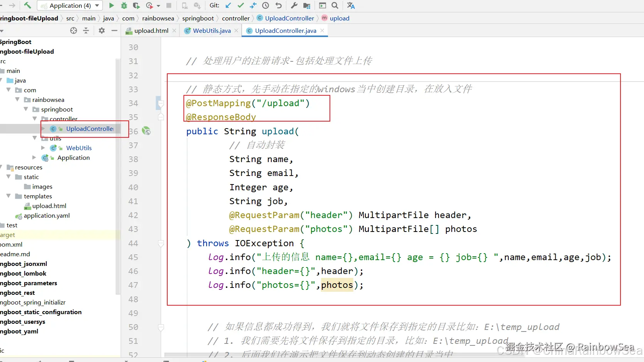This screenshot has width=644, height=362.
Task: Rollback changes with the undo arrow icon
Action: click(x=278, y=5)
